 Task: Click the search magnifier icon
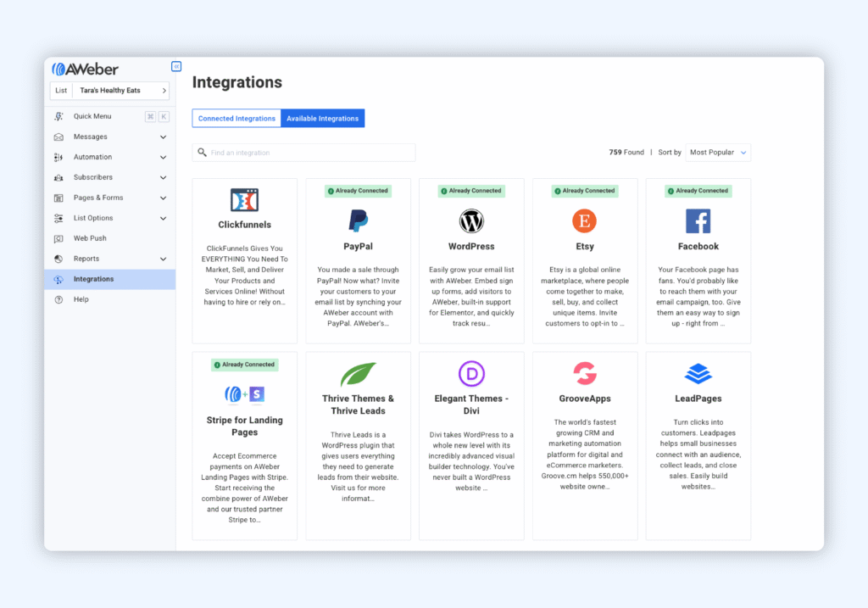point(202,153)
